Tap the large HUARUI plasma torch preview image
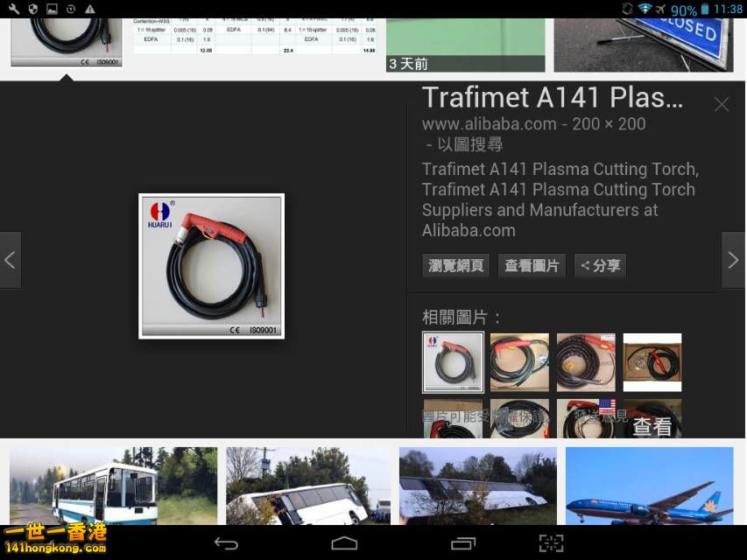747x560 pixels. (x=212, y=266)
